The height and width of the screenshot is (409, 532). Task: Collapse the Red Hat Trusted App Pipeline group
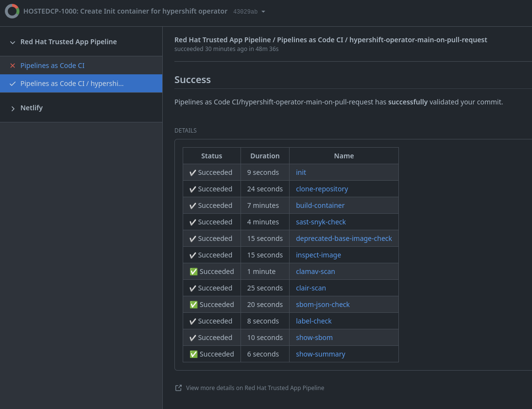pos(13,42)
